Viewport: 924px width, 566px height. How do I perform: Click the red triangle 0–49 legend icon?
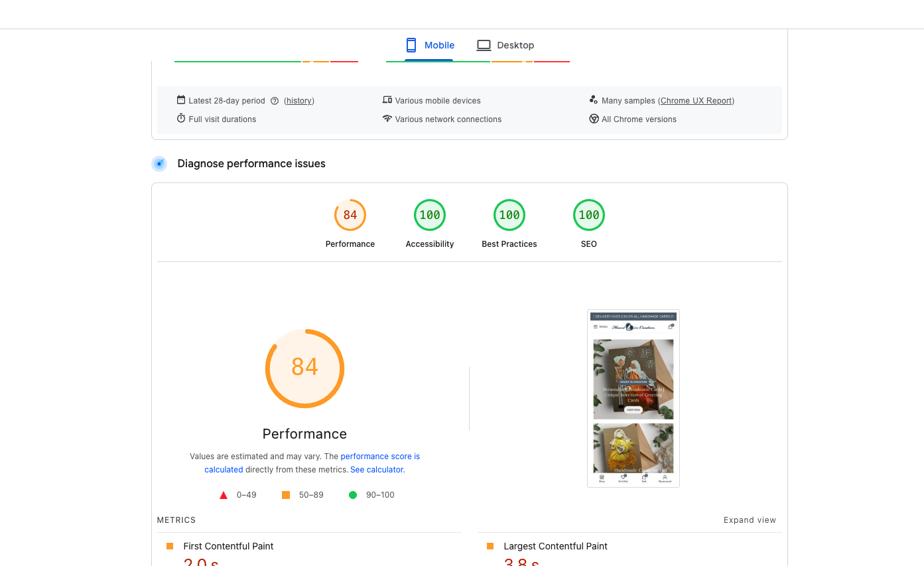pos(224,495)
